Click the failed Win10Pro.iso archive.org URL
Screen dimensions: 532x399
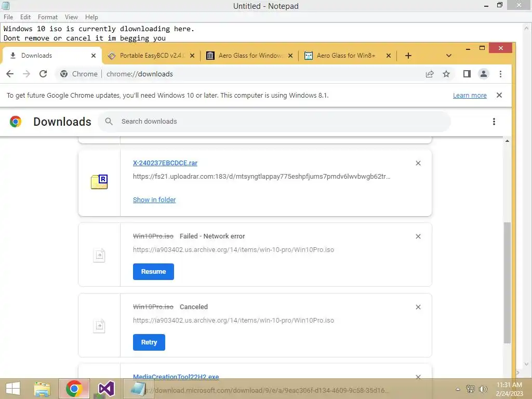[x=233, y=250]
